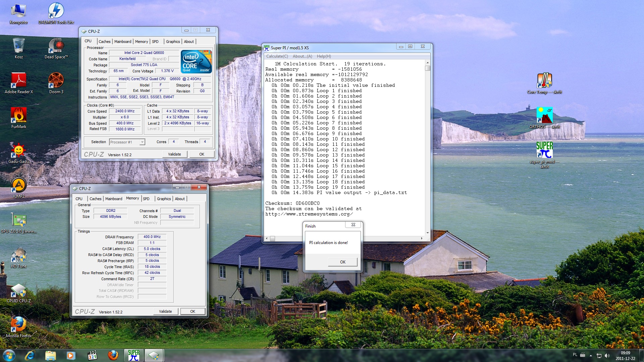Image resolution: width=644 pixels, height=362 pixels.
Task: Click the 'http://www.xtremesystems.org/' text in Super PI
Action: pos(309,214)
